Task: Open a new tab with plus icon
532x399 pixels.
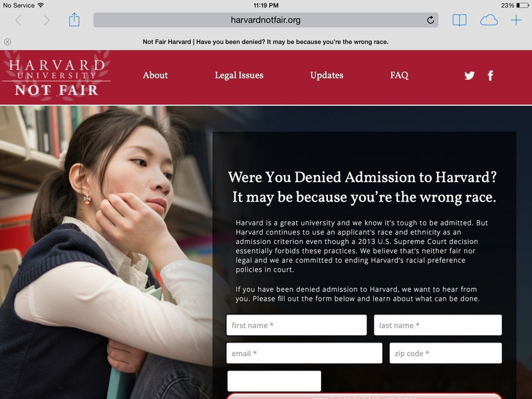Action: coord(516,21)
